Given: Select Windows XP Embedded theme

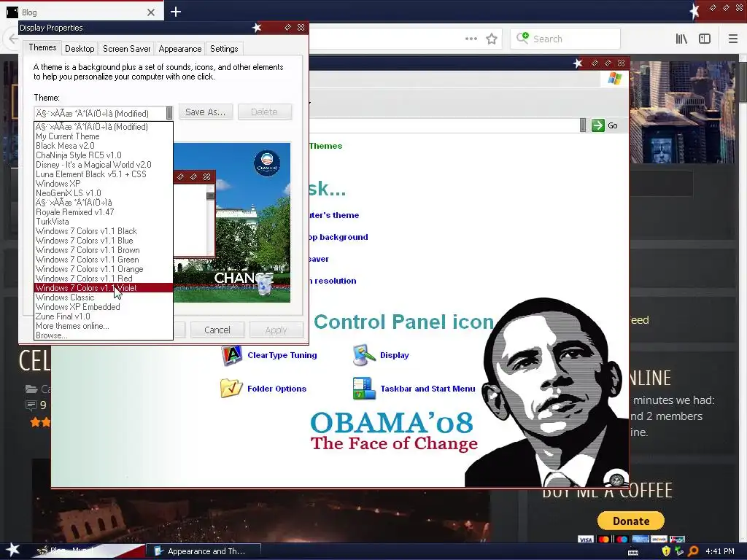Looking at the screenshot, I should pos(104,307).
